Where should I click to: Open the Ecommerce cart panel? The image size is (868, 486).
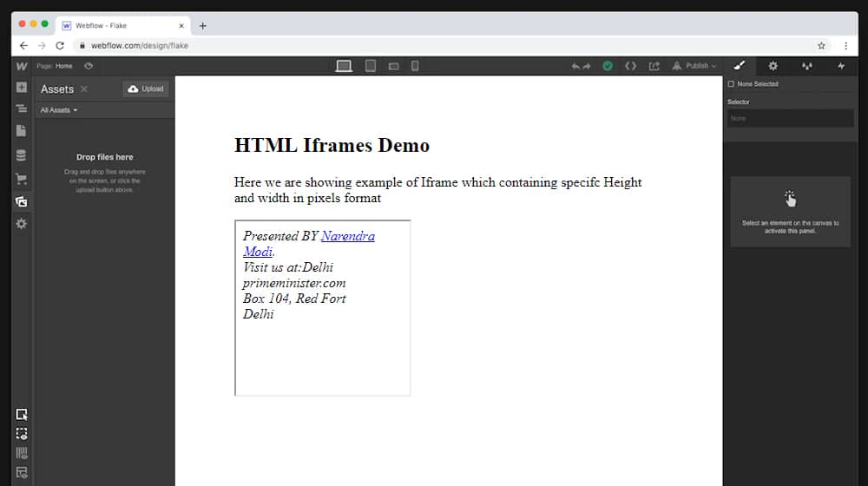point(21,179)
